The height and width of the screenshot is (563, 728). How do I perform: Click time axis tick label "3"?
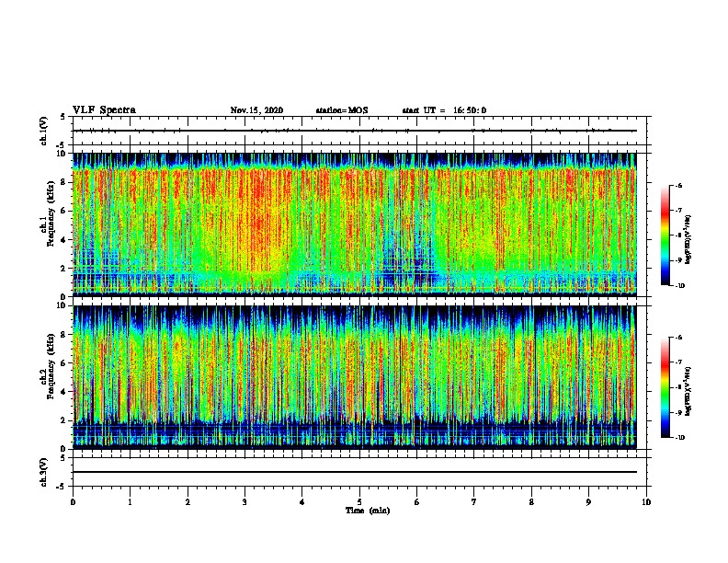[x=245, y=502]
